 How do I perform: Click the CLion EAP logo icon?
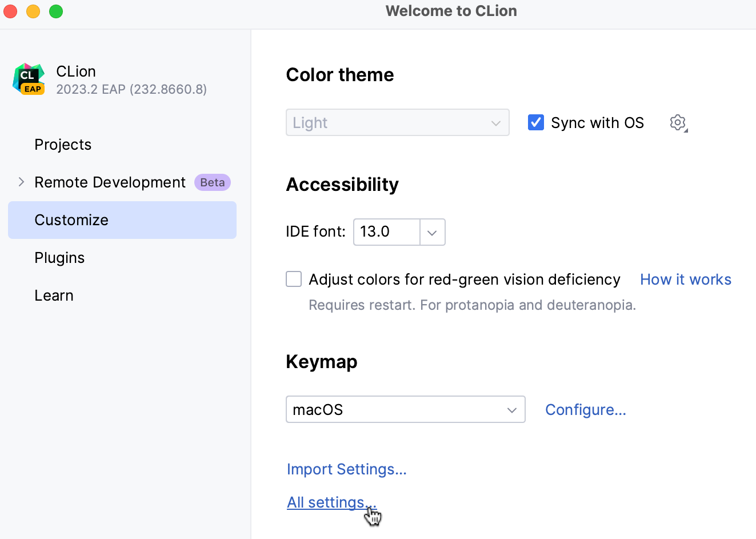29,79
